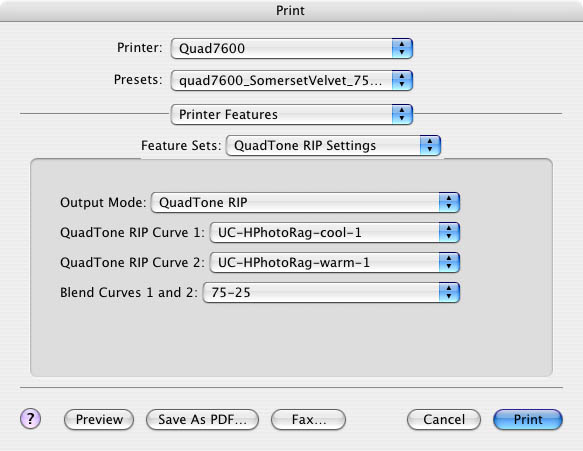Click blue arrows beside QuadTone RIP Settings
Viewport: 583px width, 451px height.
[x=430, y=145]
